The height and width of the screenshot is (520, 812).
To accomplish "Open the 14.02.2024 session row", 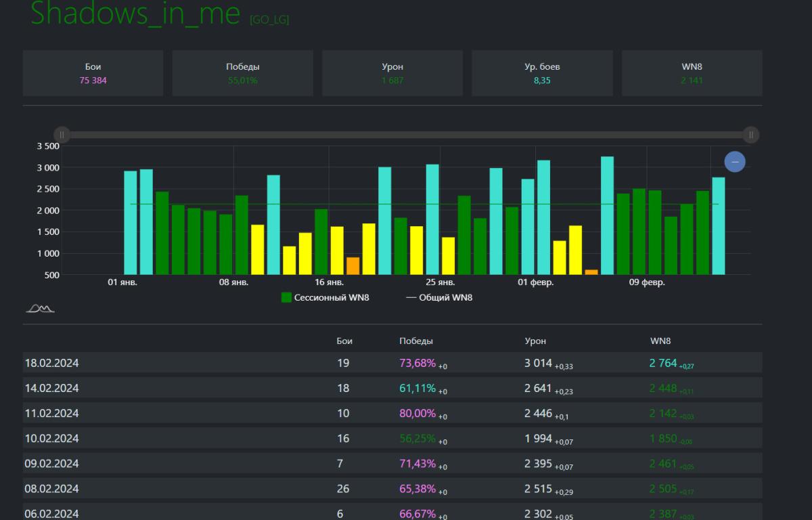I will 52,388.
